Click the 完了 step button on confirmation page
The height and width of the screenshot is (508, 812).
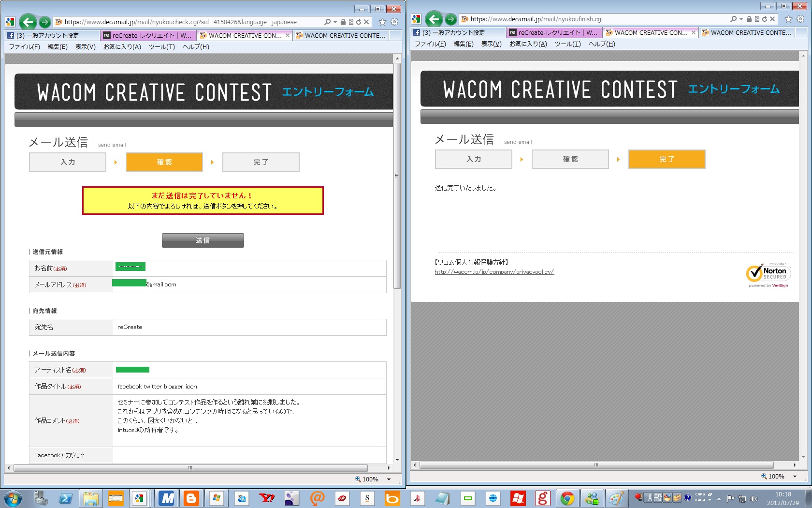[x=261, y=162]
